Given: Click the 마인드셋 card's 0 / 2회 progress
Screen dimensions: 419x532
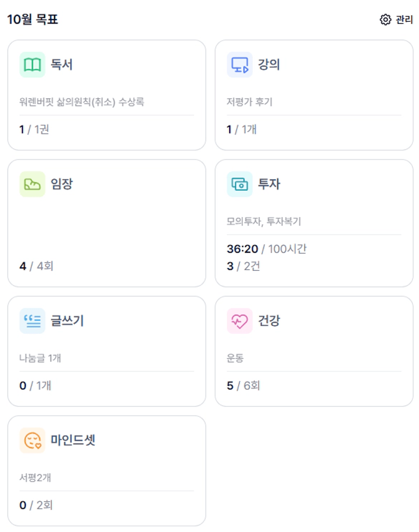Looking at the screenshot, I should pos(36,505).
